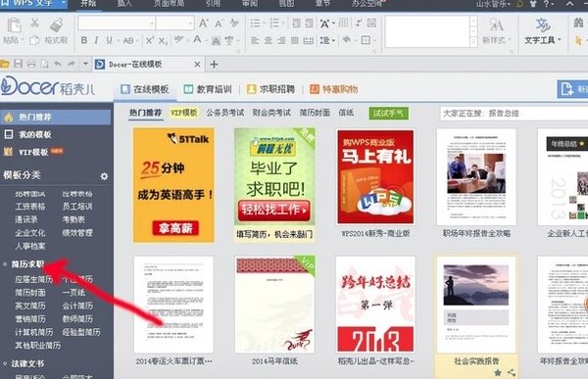Toggle Subscript X₂ formatting

point(163,40)
